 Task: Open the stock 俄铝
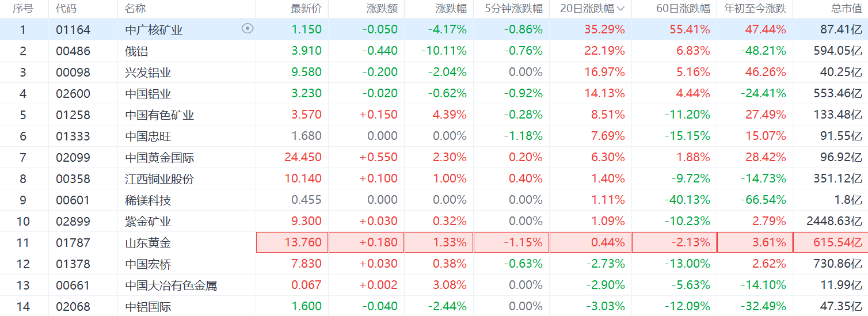tap(136, 51)
